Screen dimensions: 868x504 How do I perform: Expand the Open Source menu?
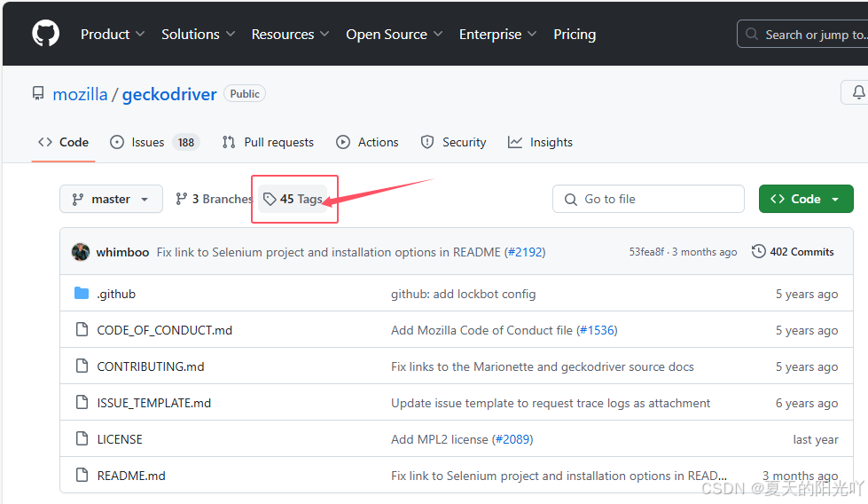click(395, 35)
